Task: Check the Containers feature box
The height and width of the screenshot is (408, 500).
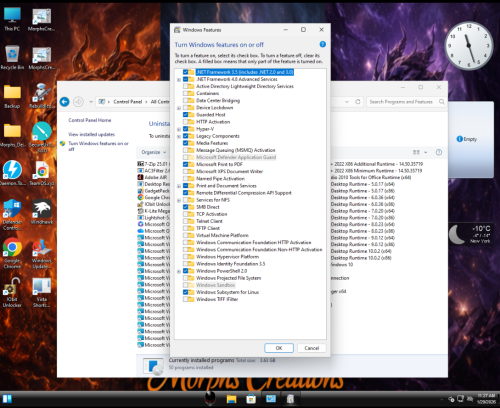Action: (185, 93)
